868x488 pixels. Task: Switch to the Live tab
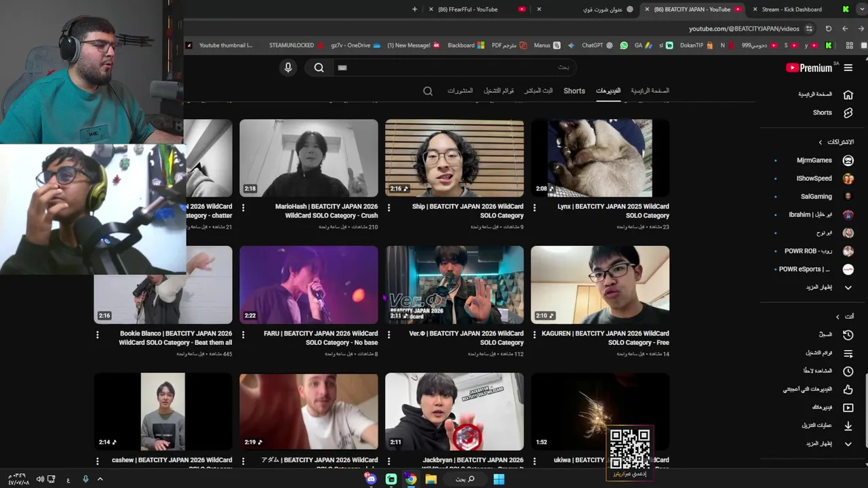[538, 91]
